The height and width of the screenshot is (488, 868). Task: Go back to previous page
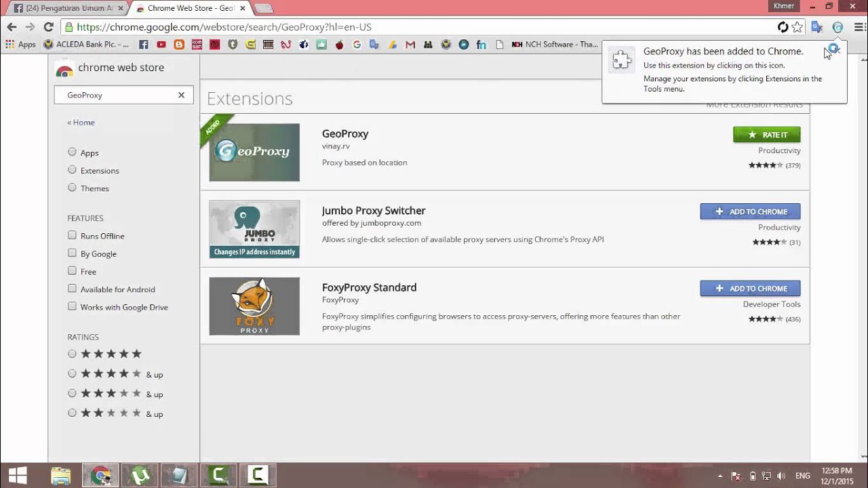[x=12, y=27]
